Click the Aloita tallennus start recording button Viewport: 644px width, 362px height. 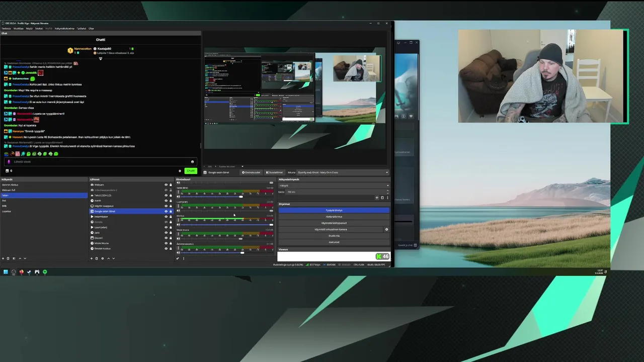[334, 217]
